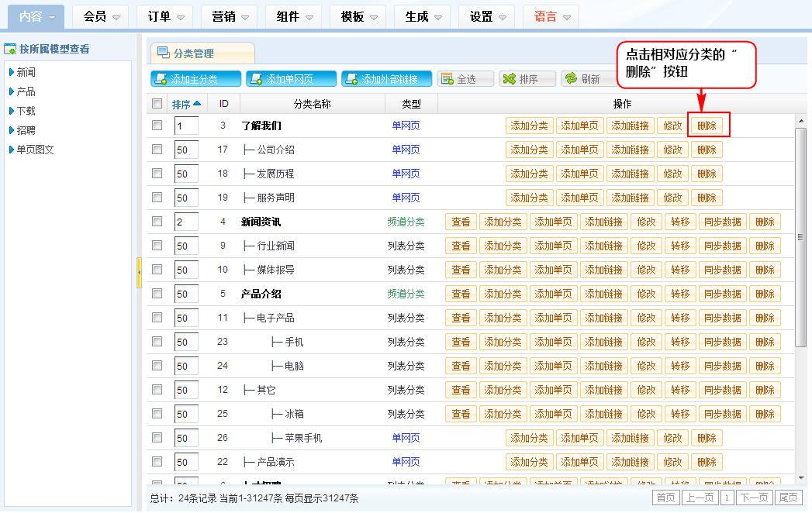Check the 新闻资讯 row checkbox
The image size is (812, 513).
157,222
